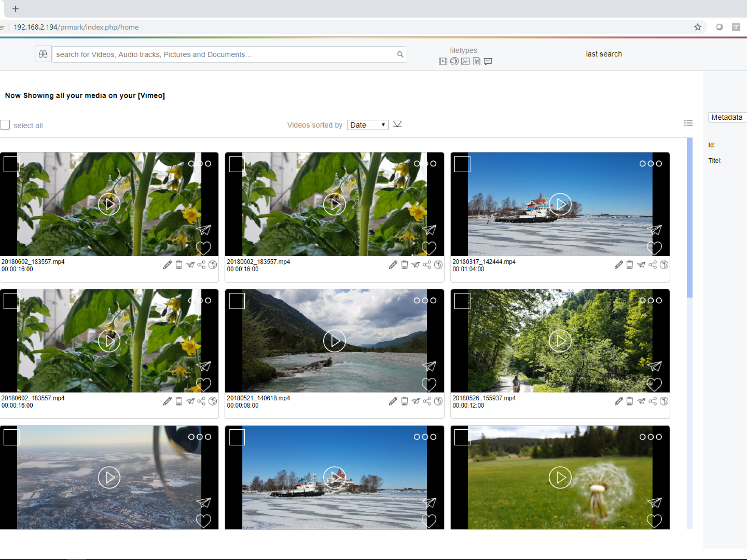Click the globe icon for 20180317_142444.mp4
The height and width of the screenshot is (560, 747).
point(664,265)
